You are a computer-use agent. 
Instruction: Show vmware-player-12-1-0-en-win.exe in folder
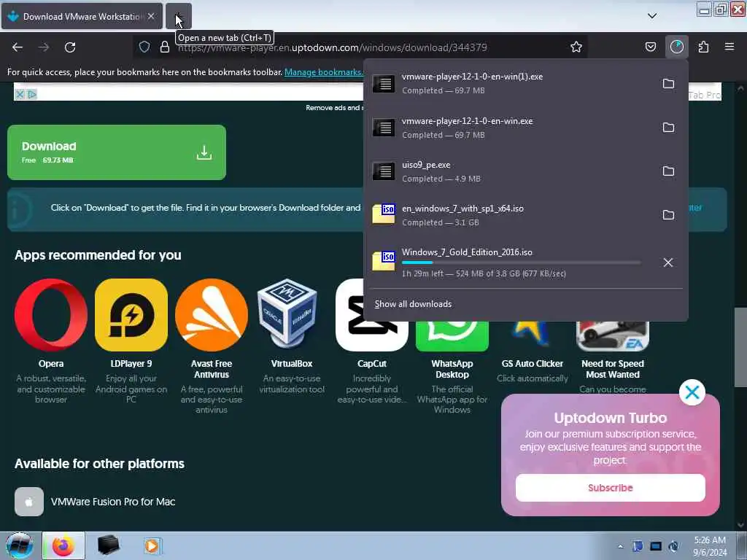click(x=668, y=127)
